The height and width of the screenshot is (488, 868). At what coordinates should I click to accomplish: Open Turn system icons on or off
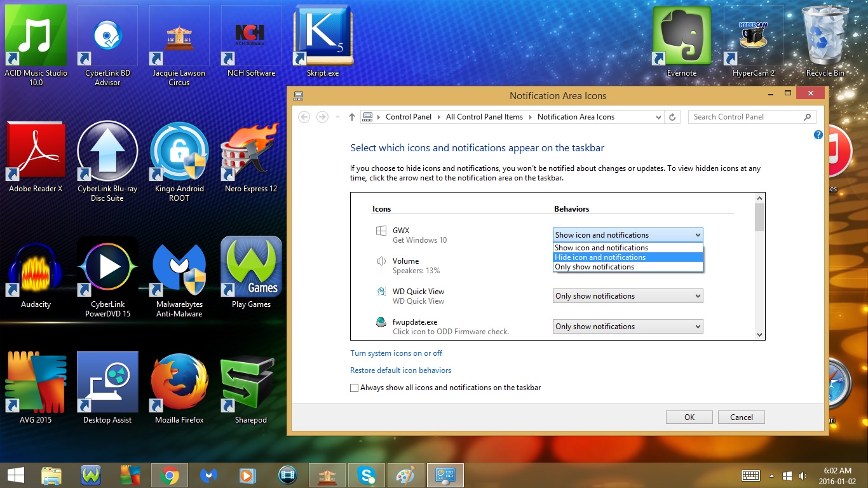[396, 353]
